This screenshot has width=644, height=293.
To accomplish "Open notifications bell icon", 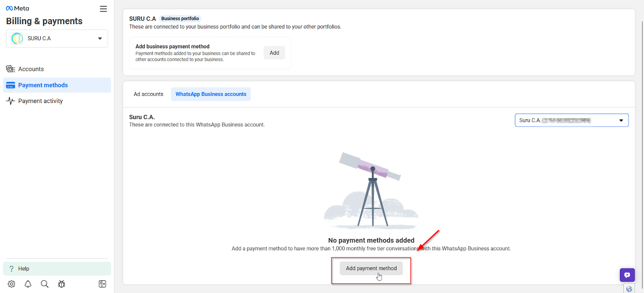I will [x=28, y=284].
